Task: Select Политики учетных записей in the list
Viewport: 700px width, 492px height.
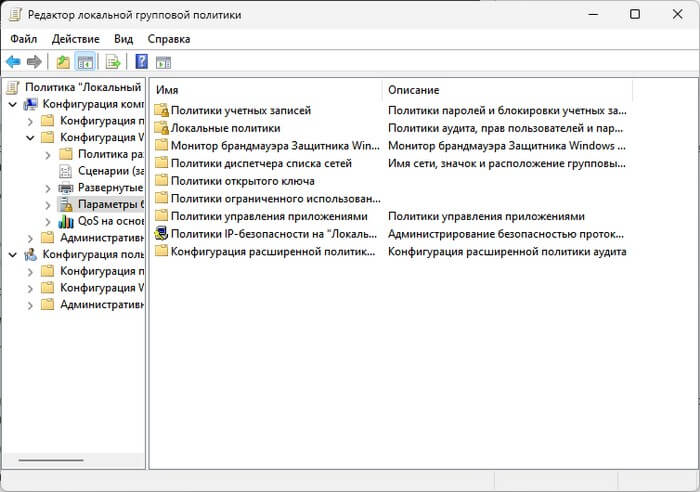Action: coord(240,110)
